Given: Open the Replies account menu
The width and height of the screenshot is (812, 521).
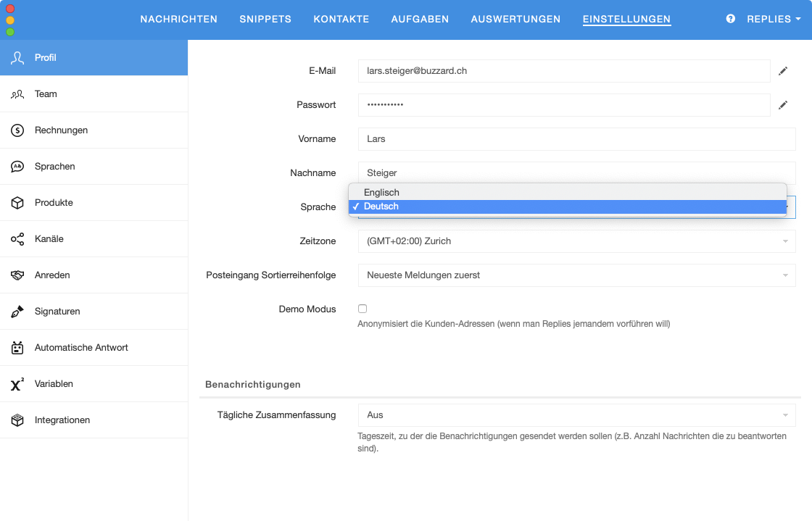Looking at the screenshot, I should pos(773,20).
